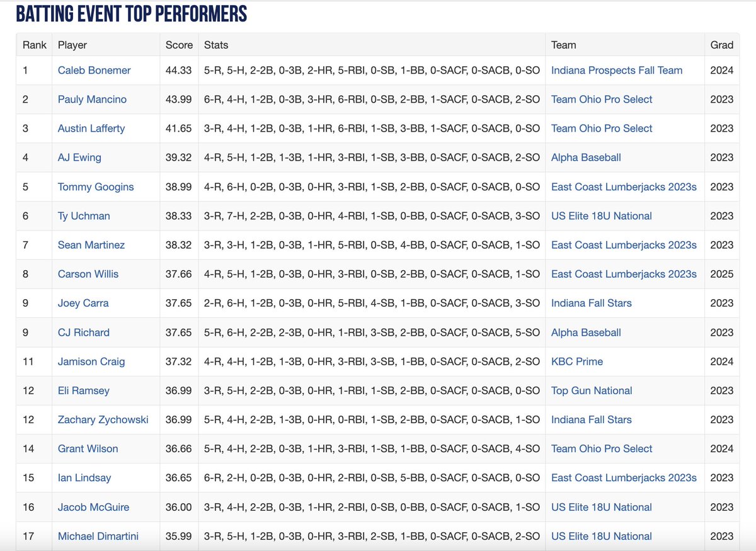
Task: Open East Coast Lumberjacks 2023s in Carson Willis's row
Action: point(624,274)
